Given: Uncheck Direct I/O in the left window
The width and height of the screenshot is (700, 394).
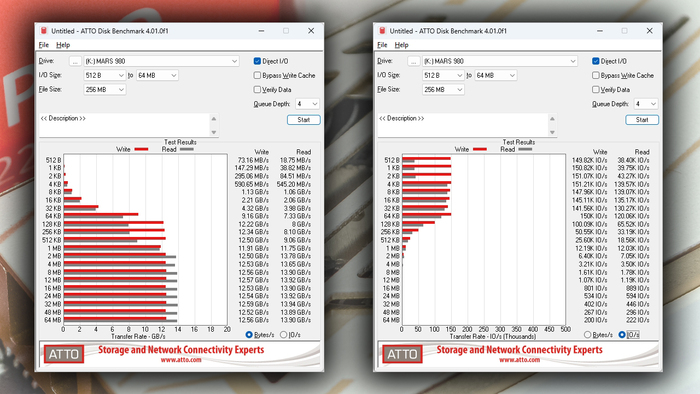Looking at the screenshot, I should [257, 61].
